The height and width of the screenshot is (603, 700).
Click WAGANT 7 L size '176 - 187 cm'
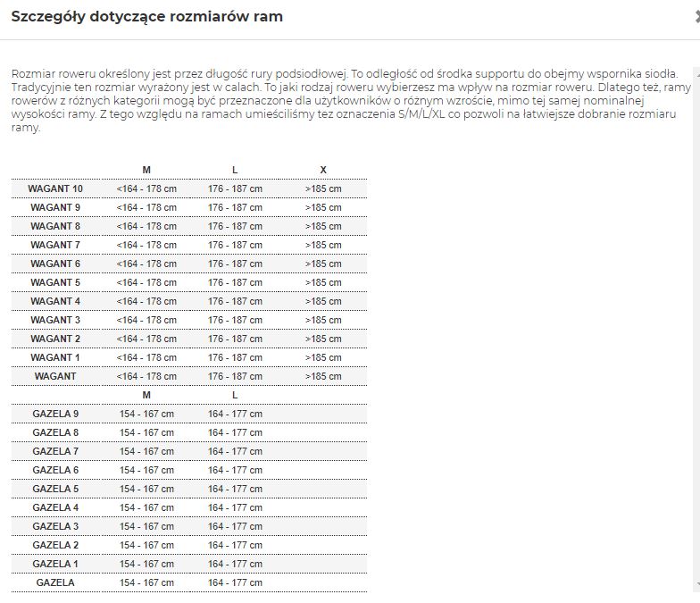[235, 245]
